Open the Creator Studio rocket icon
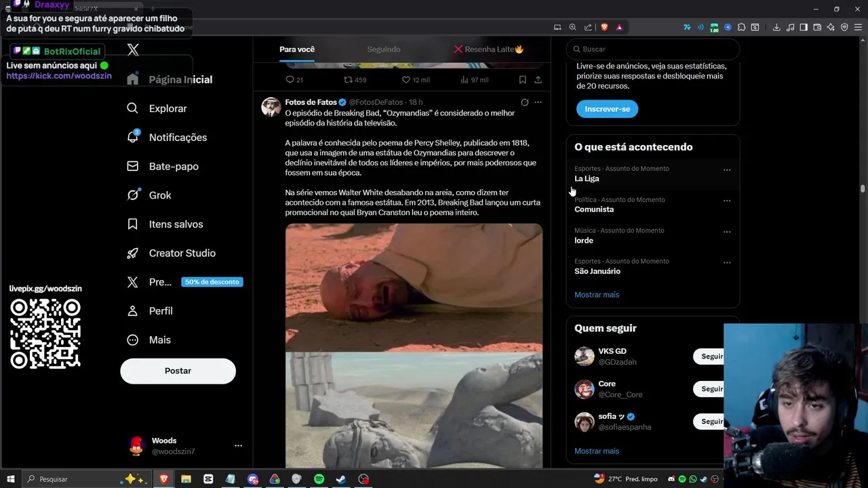 (x=133, y=253)
